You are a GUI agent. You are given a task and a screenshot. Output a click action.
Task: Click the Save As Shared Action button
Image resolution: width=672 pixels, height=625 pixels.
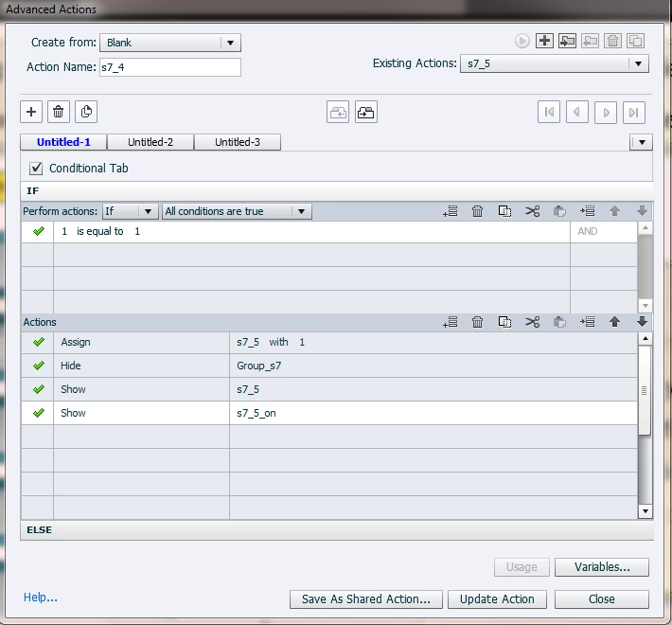tap(366, 598)
